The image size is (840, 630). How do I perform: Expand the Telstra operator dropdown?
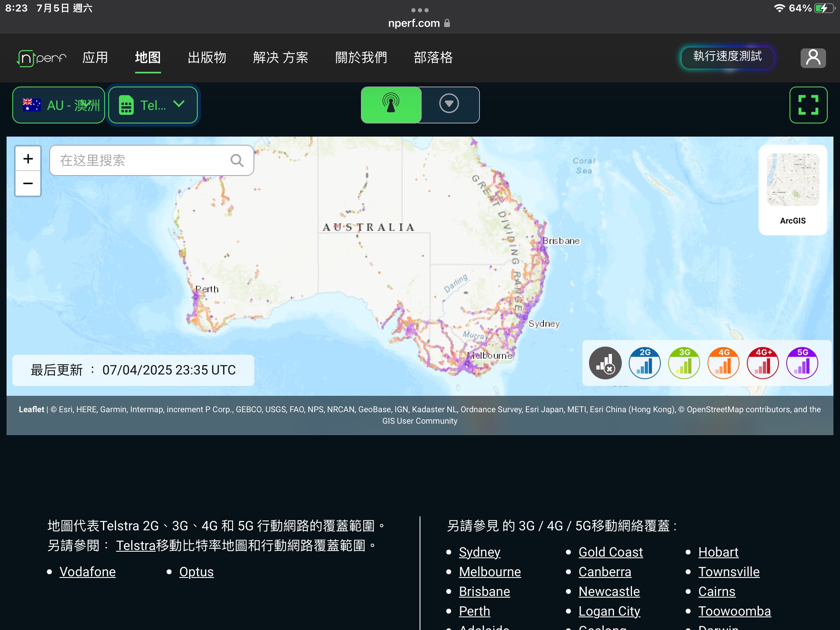click(x=153, y=105)
